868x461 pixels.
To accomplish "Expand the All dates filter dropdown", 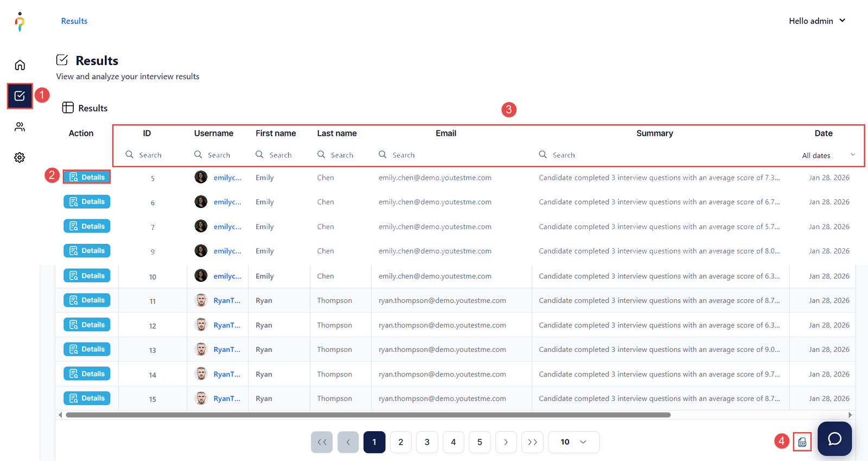I will 828,155.
